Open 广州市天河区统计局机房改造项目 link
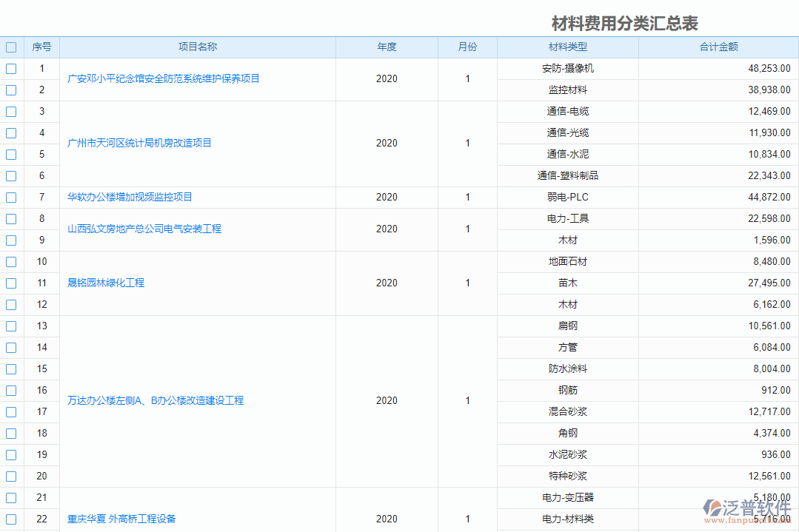 [x=141, y=144]
